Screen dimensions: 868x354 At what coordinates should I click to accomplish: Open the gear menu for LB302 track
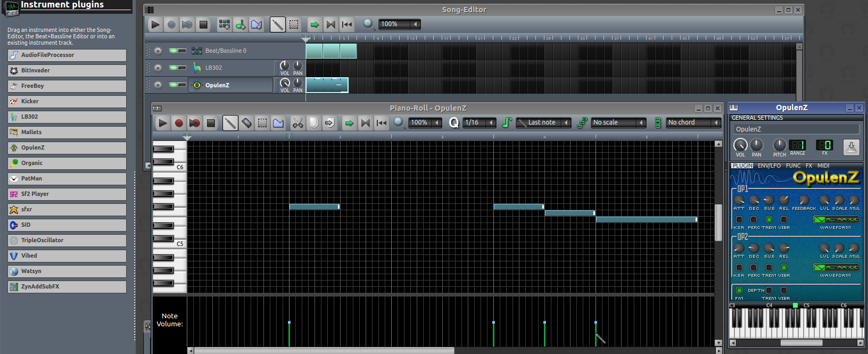(158, 68)
